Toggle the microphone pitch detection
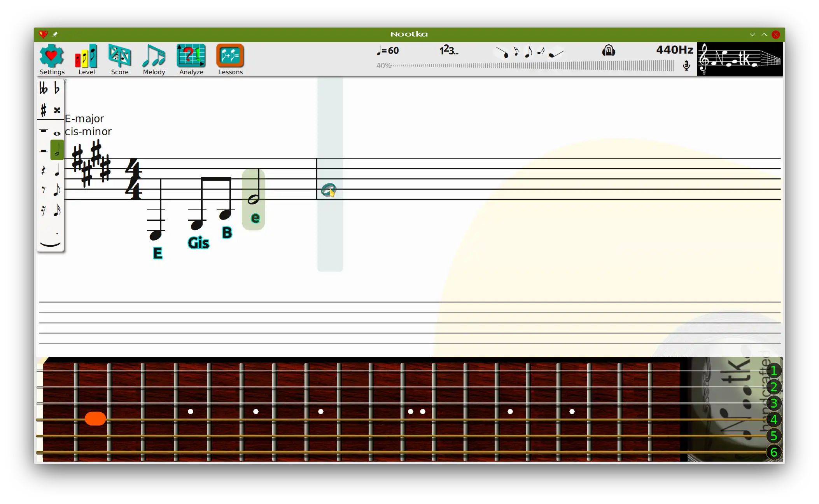Screen dimensions: 819x504 pyautogui.click(x=686, y=66)
